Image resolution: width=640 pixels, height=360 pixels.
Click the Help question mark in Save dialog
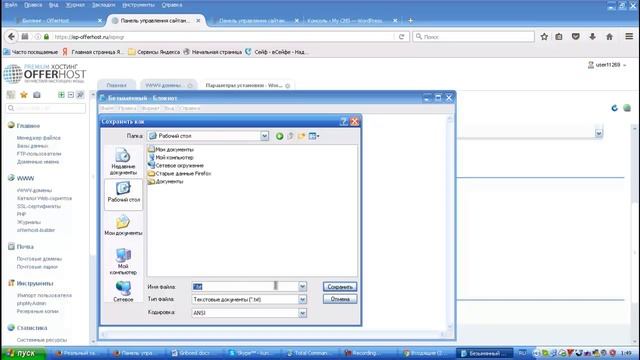tap(344, 121)
